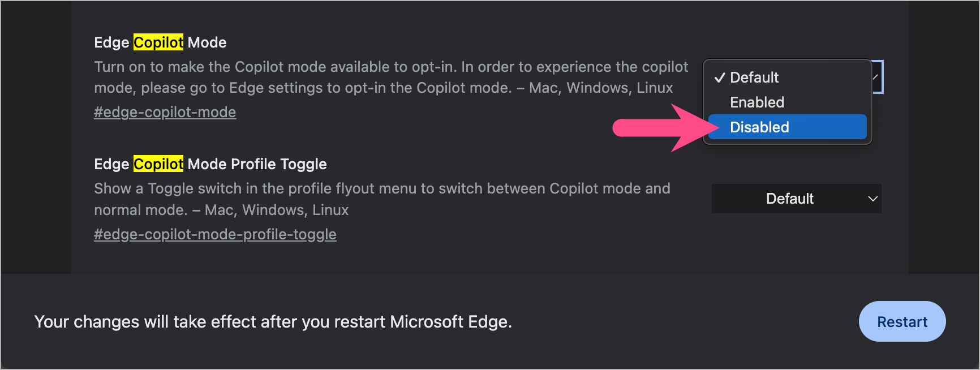Image resolution: width=980 pixels, height=370 pixels.
Task: Open the Copilot Mode Profile Toggle dropdown
Action: (796, 199)
